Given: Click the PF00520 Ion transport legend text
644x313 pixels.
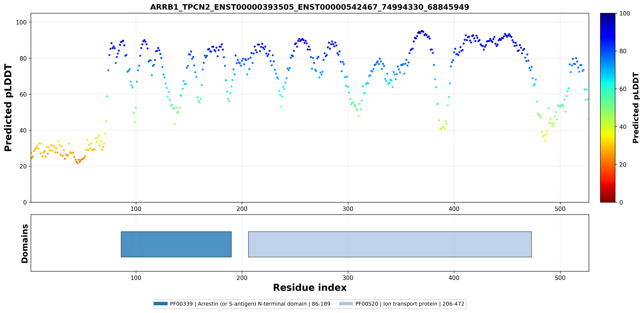Looking at the screenshot, I should (x=410, y=304).
